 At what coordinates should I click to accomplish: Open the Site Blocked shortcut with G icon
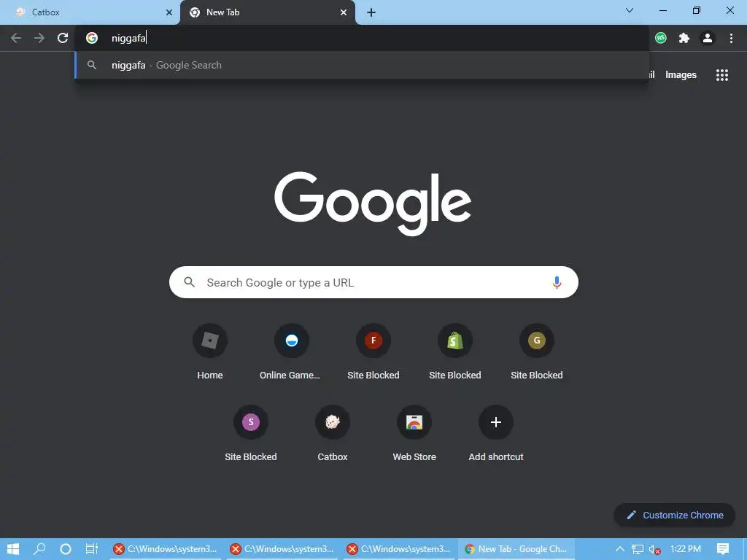click(537, 351)
